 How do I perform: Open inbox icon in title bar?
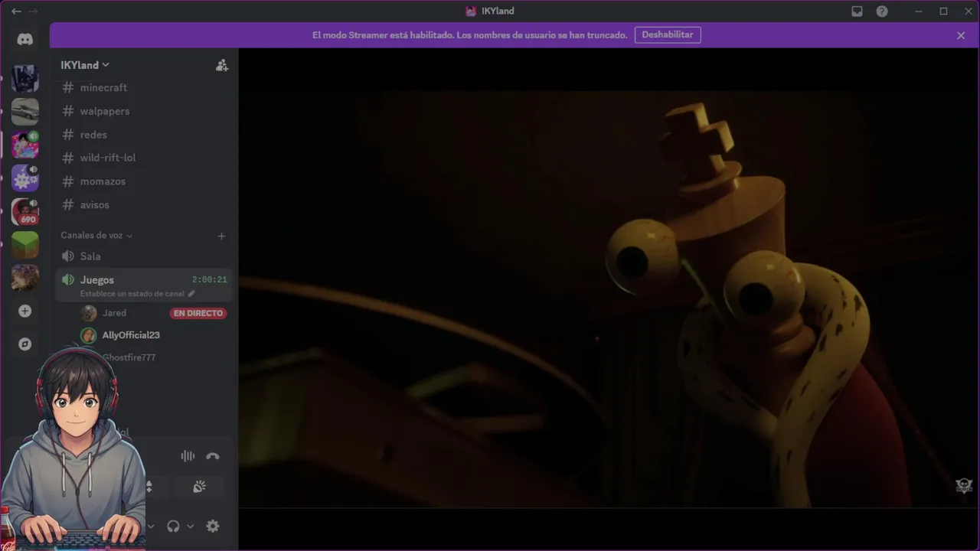point(857,11)
